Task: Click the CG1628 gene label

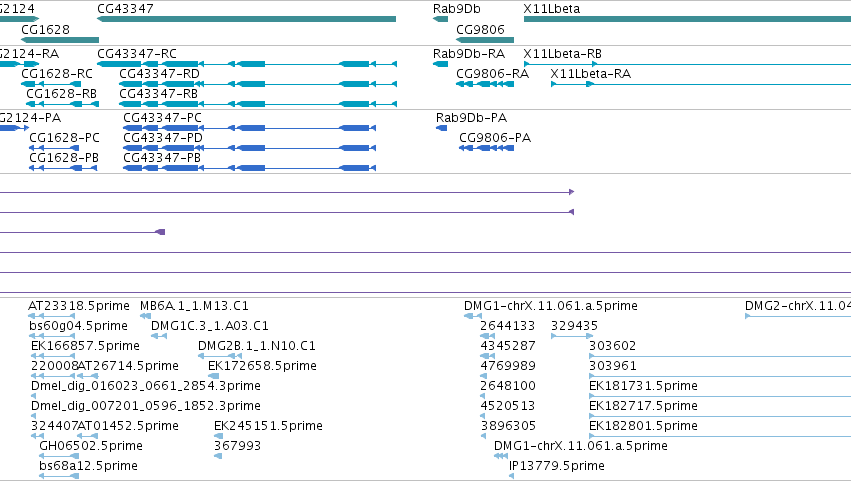Action: pyautogui.click(x=46, y=29)
